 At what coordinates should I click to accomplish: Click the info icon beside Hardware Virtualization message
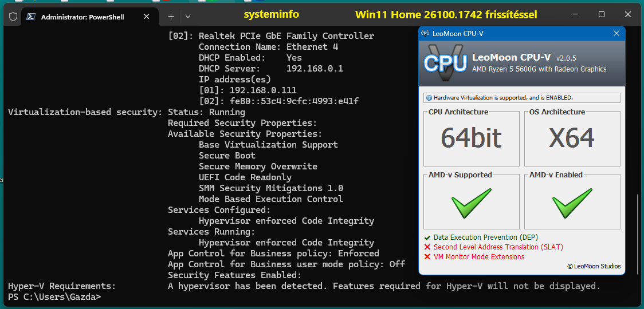click(429, 98)
